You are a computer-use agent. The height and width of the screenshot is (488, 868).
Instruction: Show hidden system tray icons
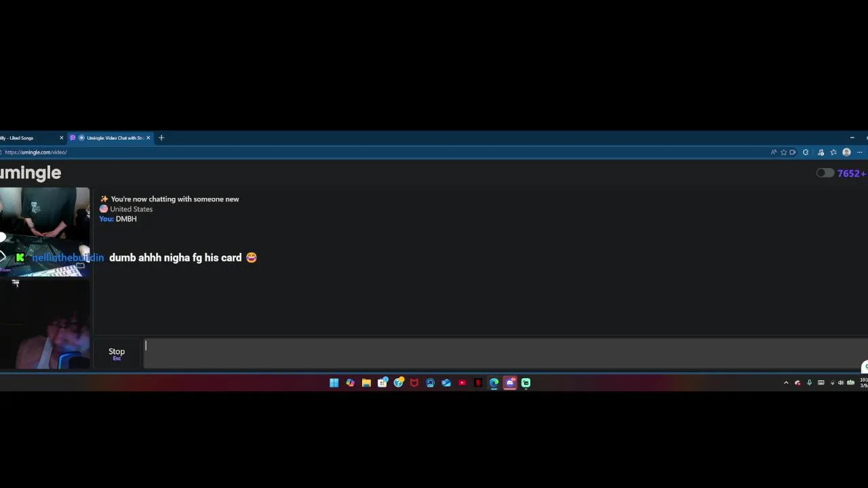pyautogui.click(x=786, y=383)
